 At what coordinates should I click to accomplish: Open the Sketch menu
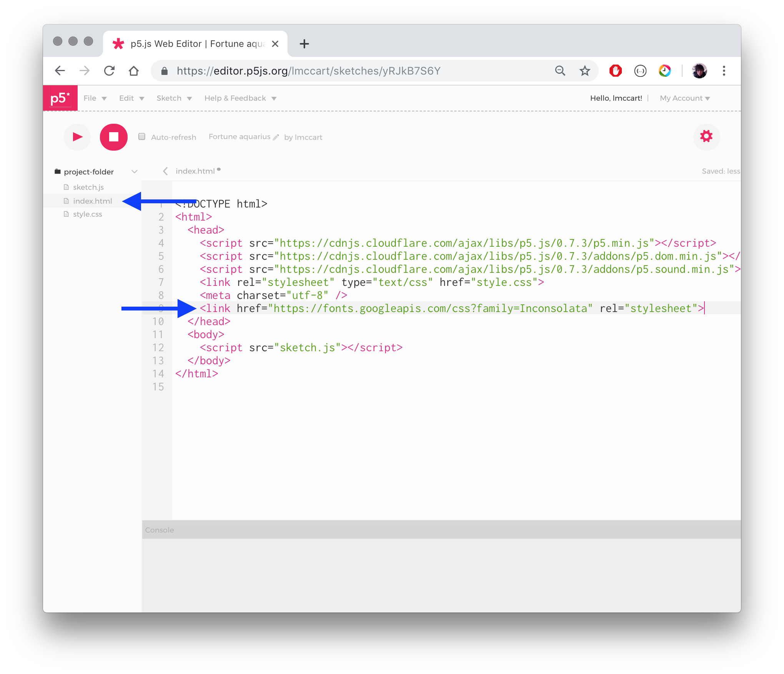point(174,98)
